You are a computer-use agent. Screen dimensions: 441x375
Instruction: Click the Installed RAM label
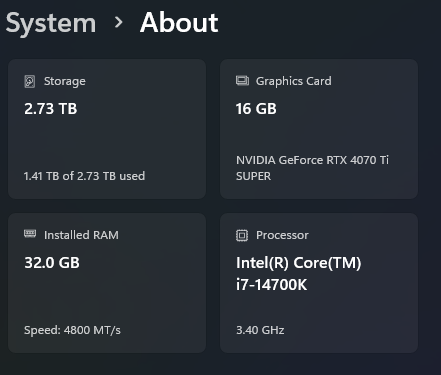pos(81,235)
